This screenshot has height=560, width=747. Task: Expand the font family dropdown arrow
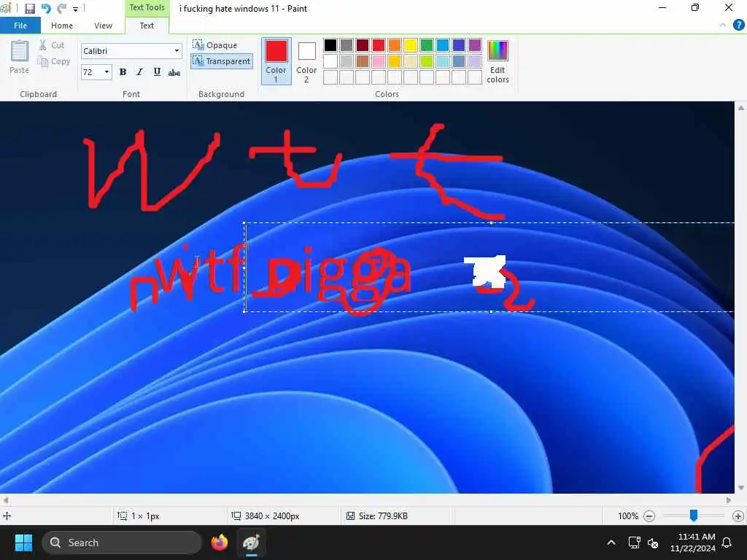click(x=177, y=51)
